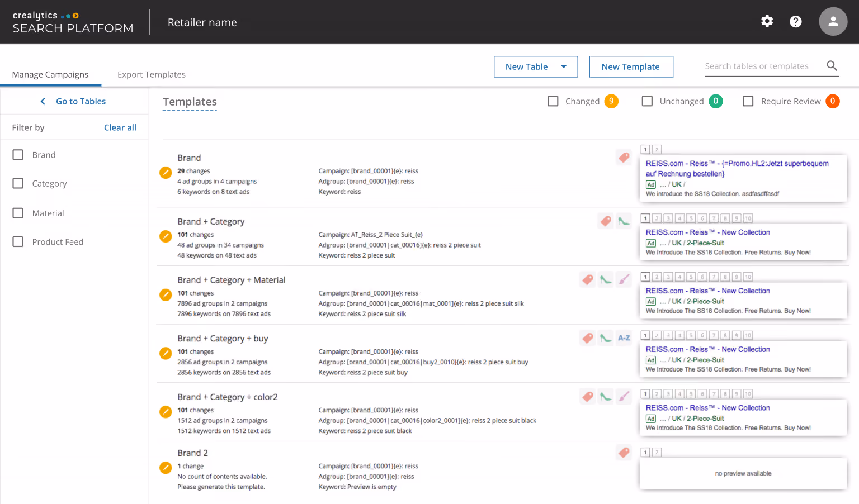The width and height of the screenshot is (859, 504).
Task: Click the Retailer name header label
Action: coord(202,22)
